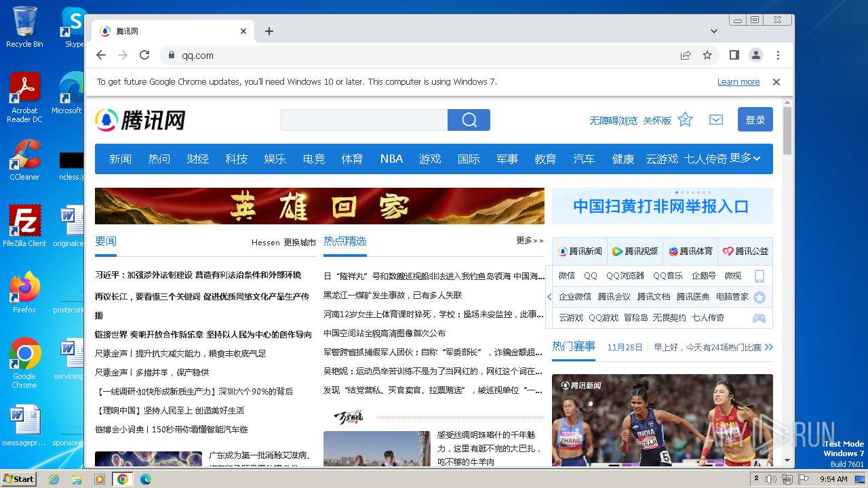Open Internet Explorer from the taskbar
Viewport: 868px width, 488px height.
pyautogui.click(x=54, y=479)
